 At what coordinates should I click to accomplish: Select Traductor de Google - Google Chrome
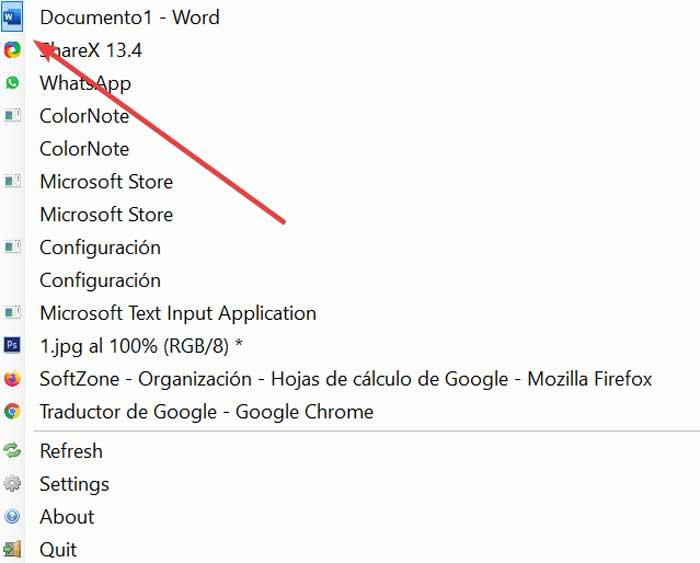click(x=207, y=412)
